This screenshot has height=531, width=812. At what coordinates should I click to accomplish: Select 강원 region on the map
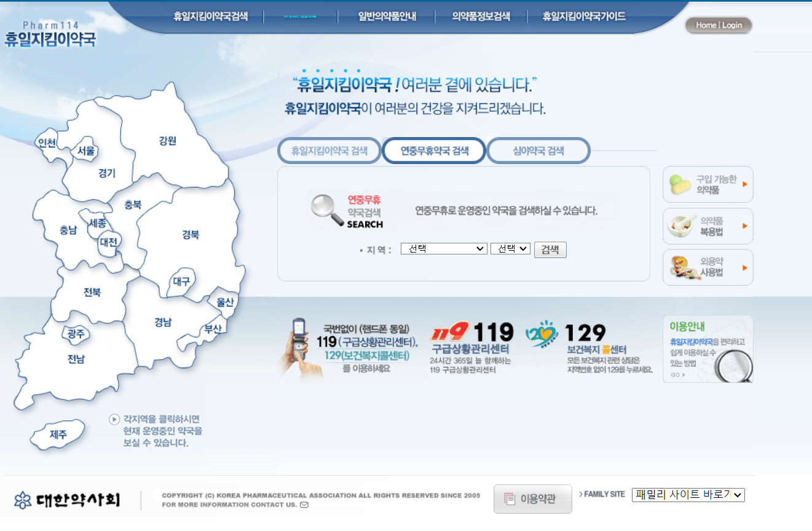tap(167, 141)
